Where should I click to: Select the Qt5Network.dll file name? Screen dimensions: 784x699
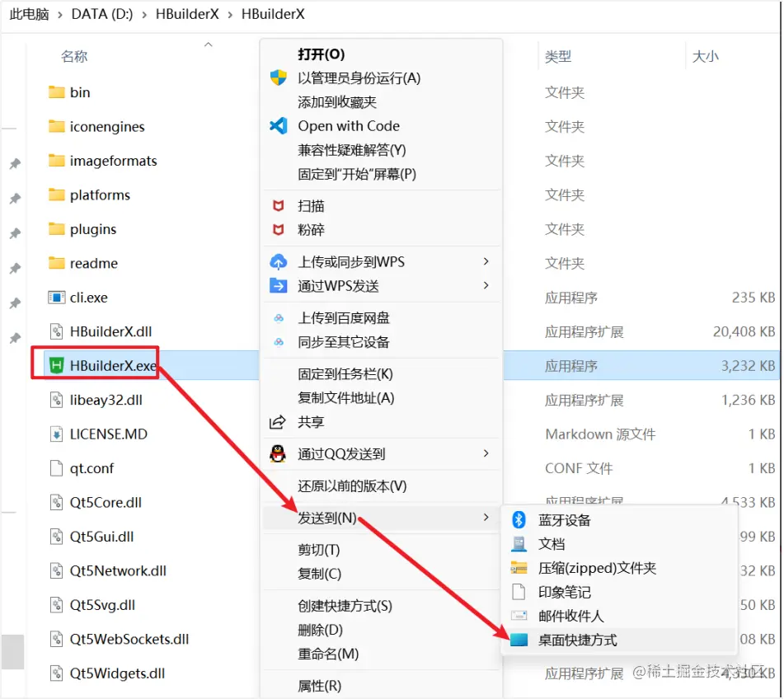(x=118, y=571)
